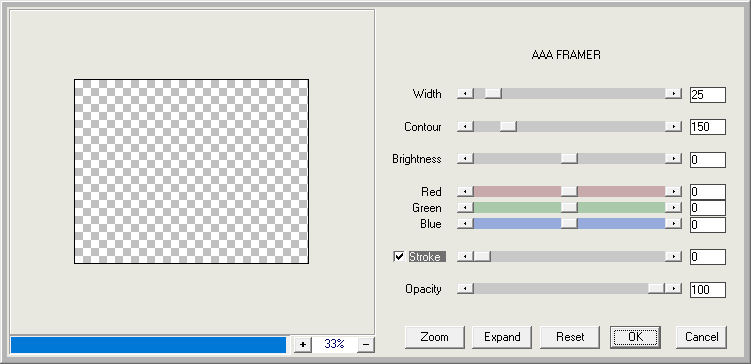Image resolution: width=751 pixels, height=364 pixels.
Task: Click the Brightness slider right arrow
Action: (x=673, y=159)
